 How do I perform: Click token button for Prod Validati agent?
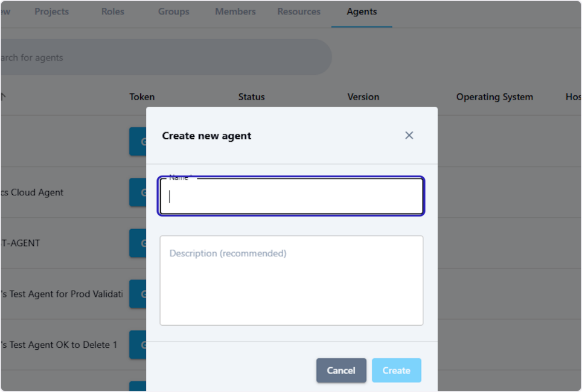pyautogui.click(x=138, y=294)
